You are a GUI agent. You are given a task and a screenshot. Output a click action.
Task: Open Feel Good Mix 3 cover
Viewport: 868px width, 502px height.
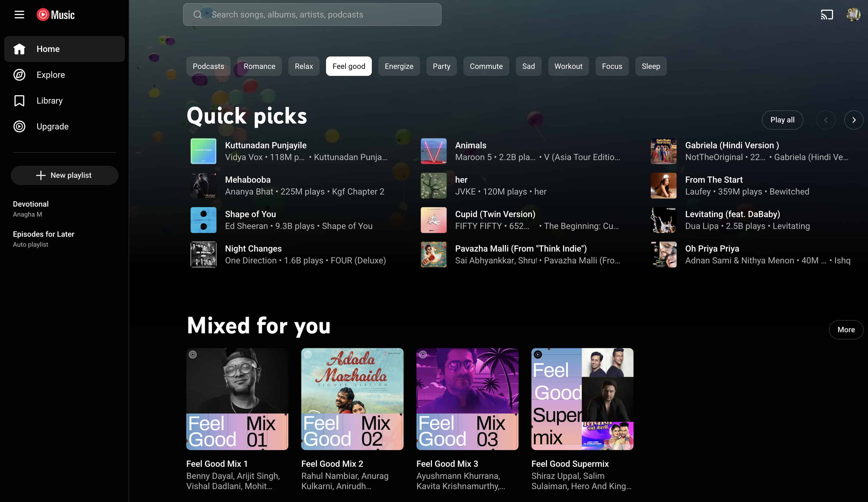pyautogui.click(x=467, y=399)
